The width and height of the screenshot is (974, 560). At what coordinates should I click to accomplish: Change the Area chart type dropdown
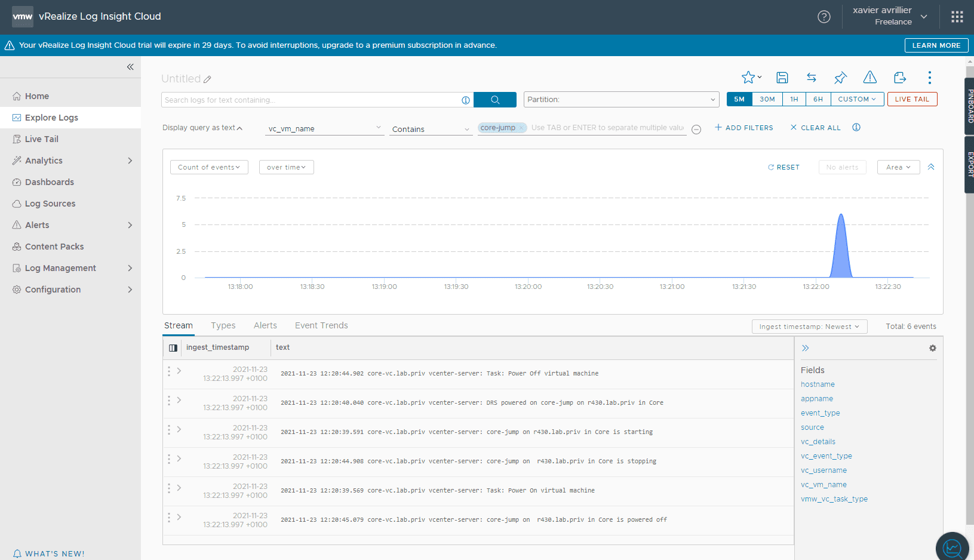click(898, 167)
